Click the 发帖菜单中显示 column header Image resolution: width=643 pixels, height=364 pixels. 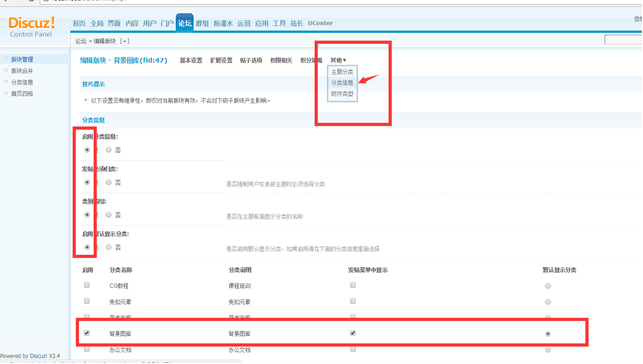tap(368, 270)
